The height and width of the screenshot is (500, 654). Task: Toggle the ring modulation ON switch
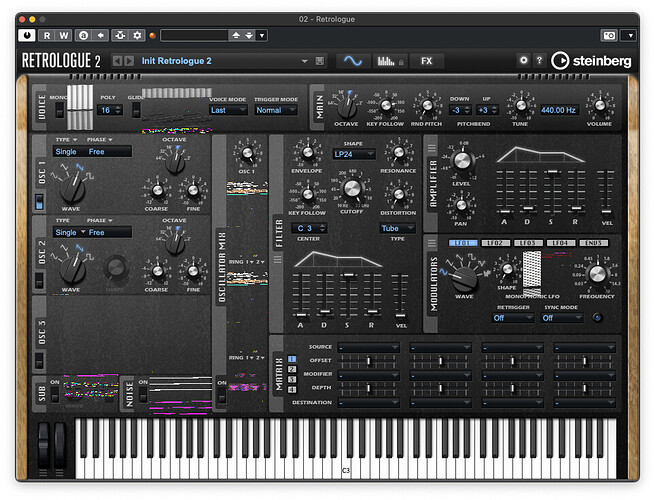pos(221,396)
